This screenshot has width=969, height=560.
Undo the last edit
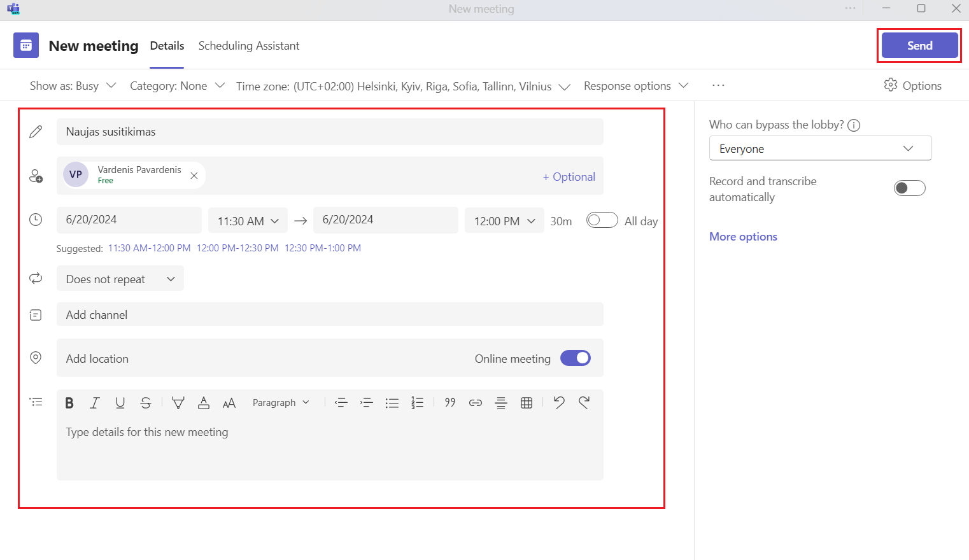coord(559,402)
